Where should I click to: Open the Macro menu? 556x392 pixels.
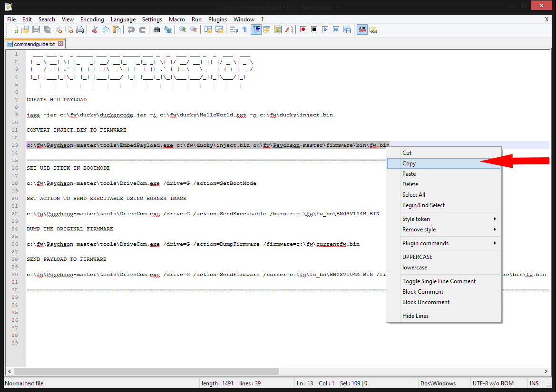coord(177,19)
